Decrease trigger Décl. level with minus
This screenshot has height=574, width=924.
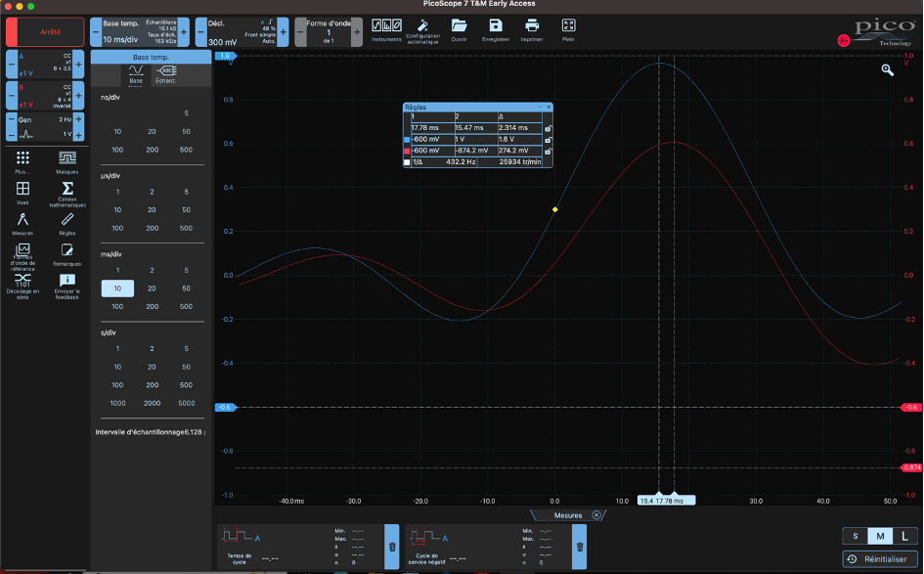(199, 31)
